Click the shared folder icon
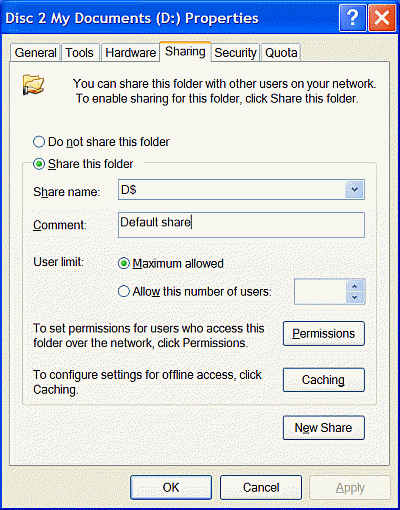 (x=33, y=84)
